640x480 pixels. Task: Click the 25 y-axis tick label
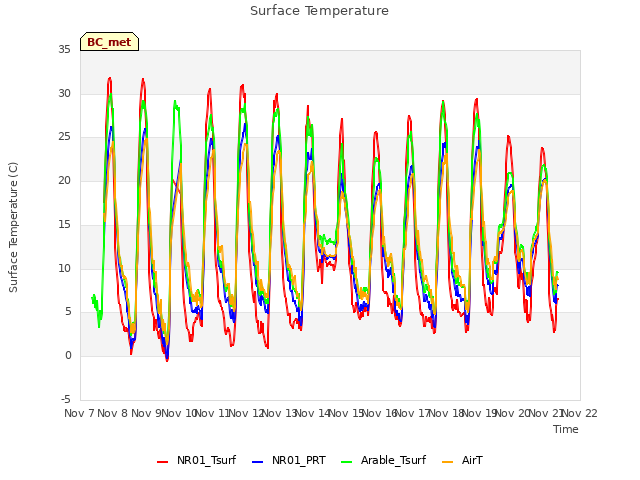point(64,137)
